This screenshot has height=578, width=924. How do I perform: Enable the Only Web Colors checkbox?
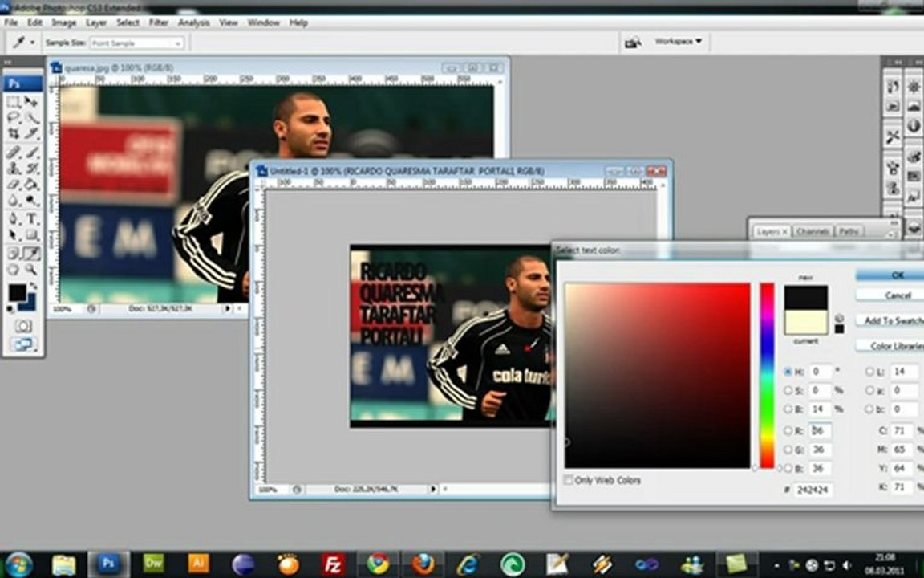[568, 480]
